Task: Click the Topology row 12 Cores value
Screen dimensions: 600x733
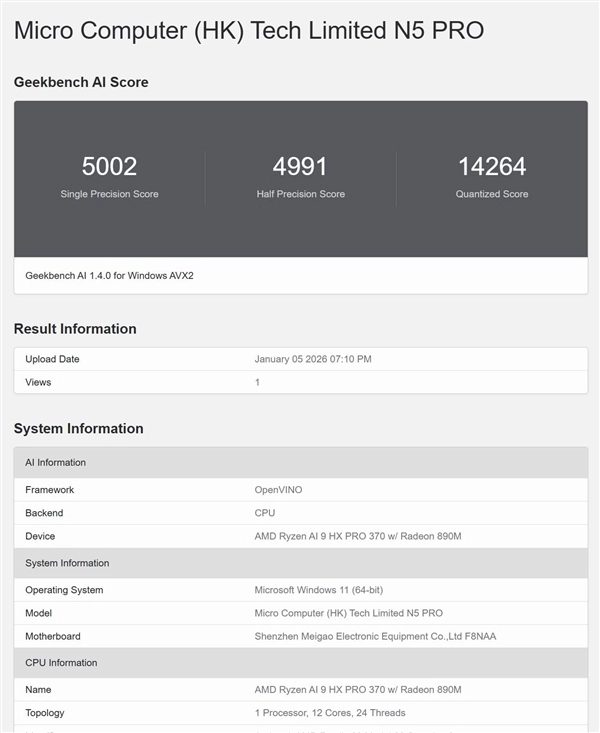Action: [x=330, y=713]
